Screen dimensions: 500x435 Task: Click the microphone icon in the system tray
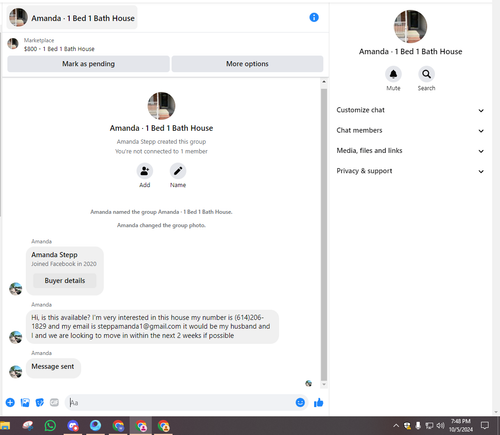tap(418, 425)
